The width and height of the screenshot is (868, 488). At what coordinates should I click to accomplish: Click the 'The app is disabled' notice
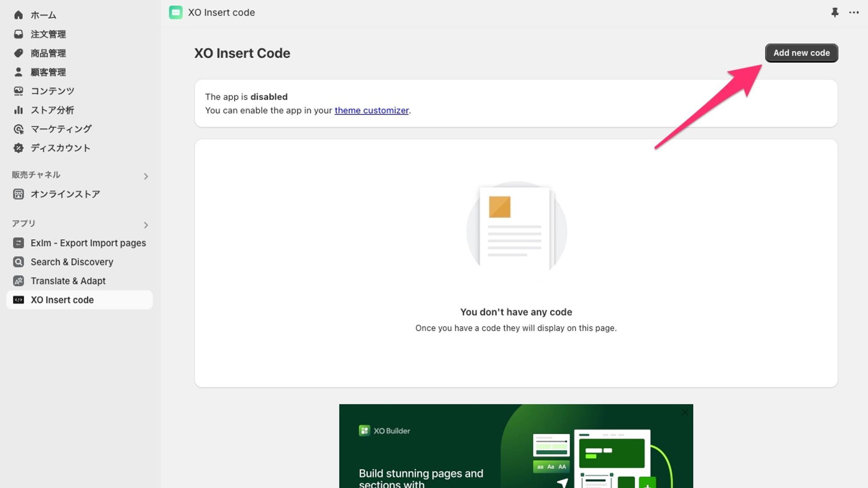pos(247,97)
